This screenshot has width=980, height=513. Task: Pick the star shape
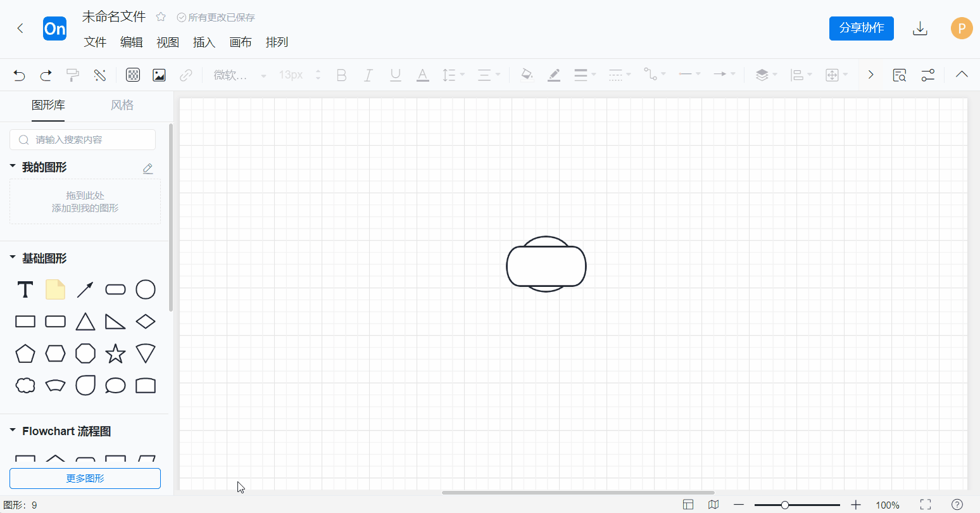coord(115,353)
